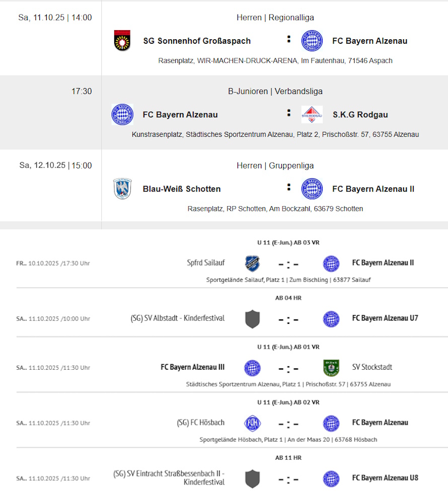Click the FC Hösbach club logo

[252, 423]
